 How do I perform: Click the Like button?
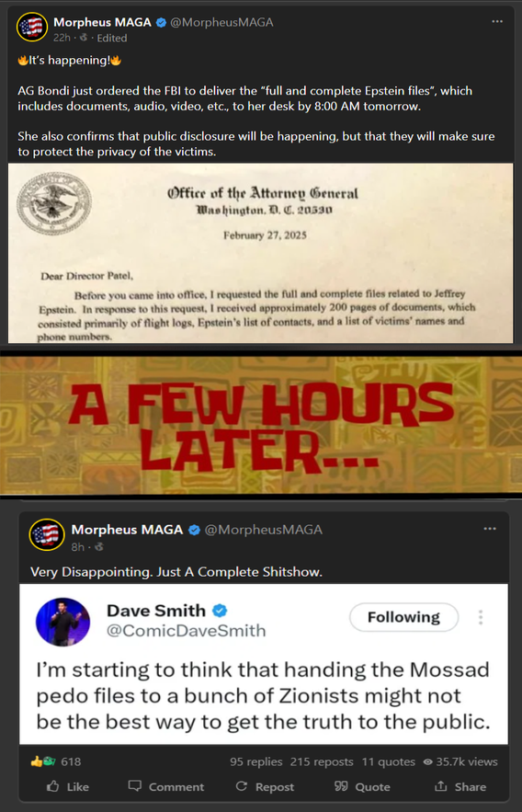[x=68, y=786]
